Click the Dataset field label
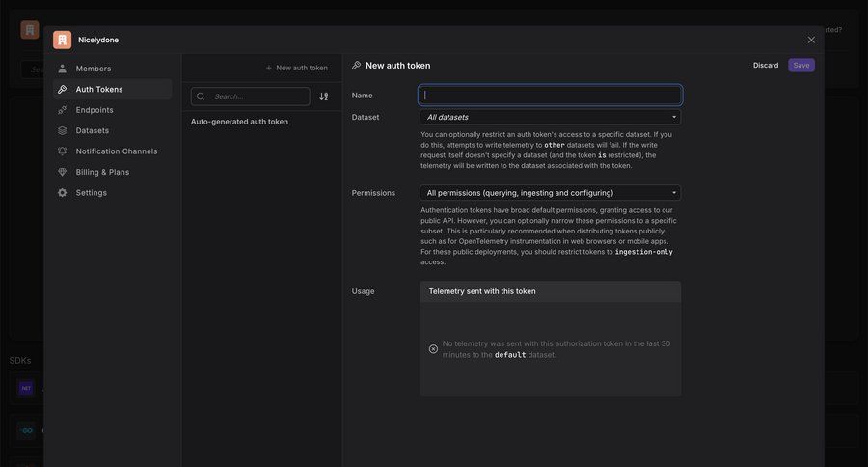This screenshot has height=467, width=868. [x=366, y=117]
